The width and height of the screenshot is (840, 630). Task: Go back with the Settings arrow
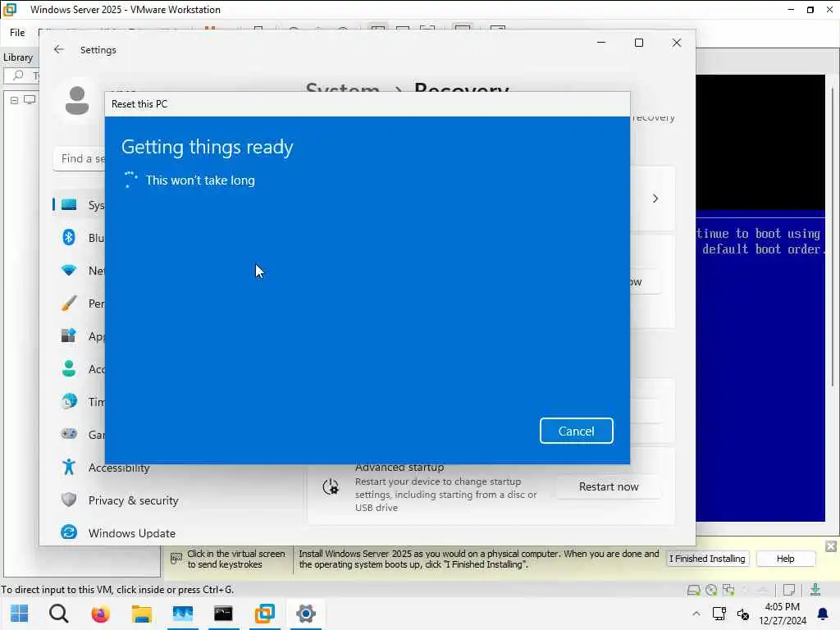58,49
